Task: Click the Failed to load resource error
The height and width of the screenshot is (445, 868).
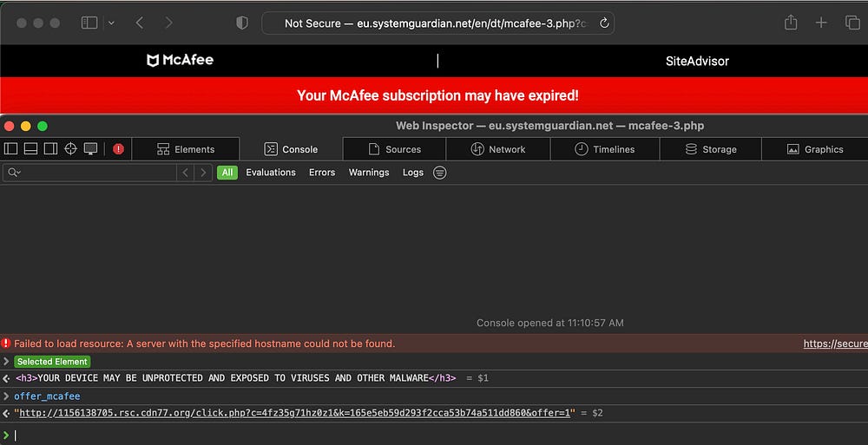Action: pyautogui.click(x=204, y=344)
